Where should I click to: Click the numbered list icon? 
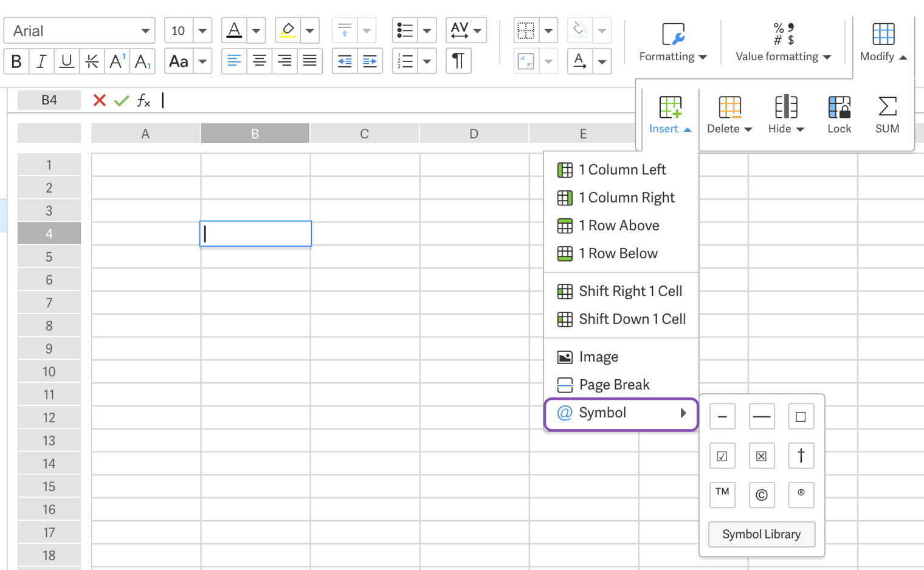[x=405, y=61]
